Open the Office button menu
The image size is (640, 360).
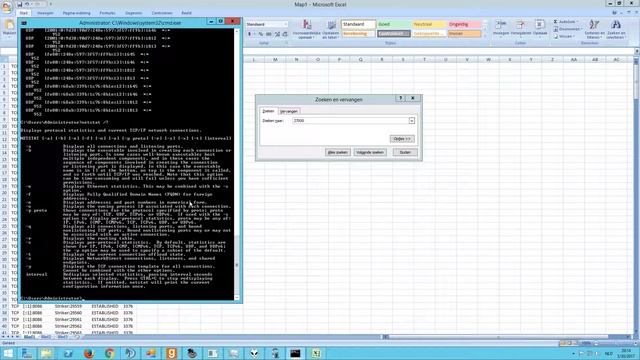click(7, 8)
